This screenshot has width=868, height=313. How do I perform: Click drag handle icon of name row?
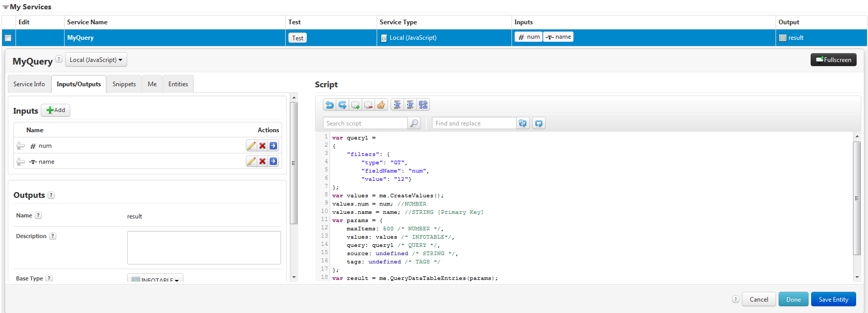[21, 162]
